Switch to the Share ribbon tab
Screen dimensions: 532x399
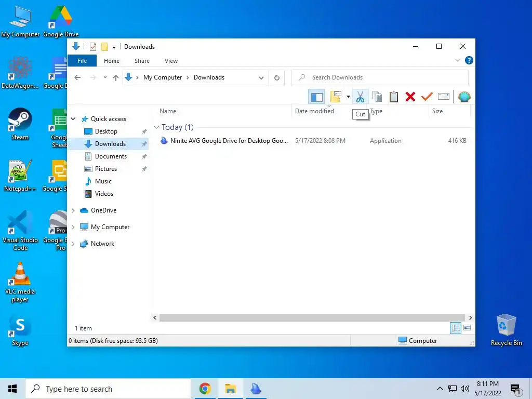(142, 61)
